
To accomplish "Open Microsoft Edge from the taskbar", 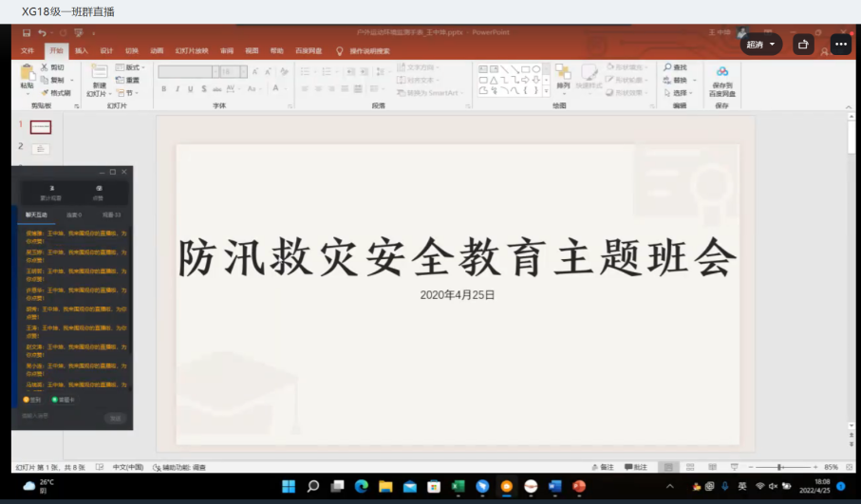I will 362,487.
